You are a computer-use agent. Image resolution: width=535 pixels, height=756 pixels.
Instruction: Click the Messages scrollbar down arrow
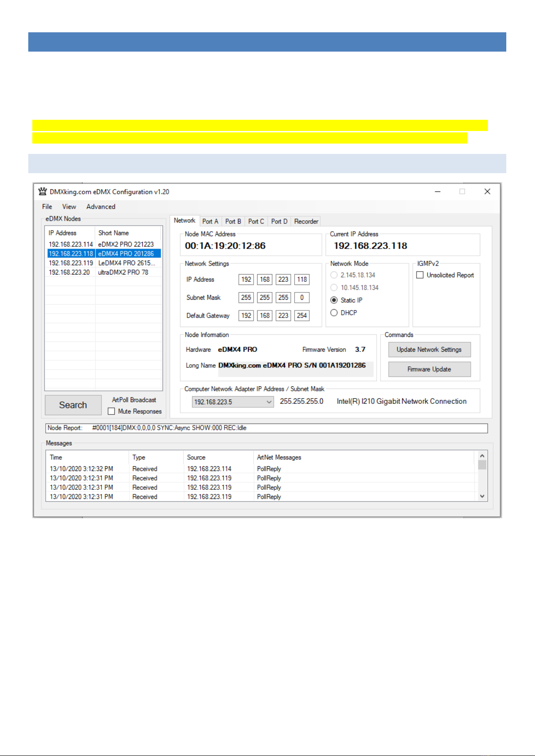tap(482, 496)
